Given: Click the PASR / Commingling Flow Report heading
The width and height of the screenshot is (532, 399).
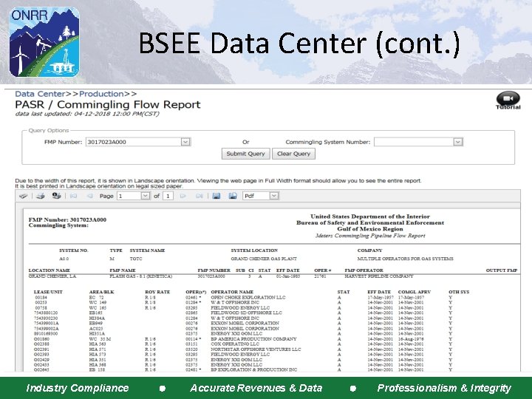Looking at the screenshot, I should 108,104.
